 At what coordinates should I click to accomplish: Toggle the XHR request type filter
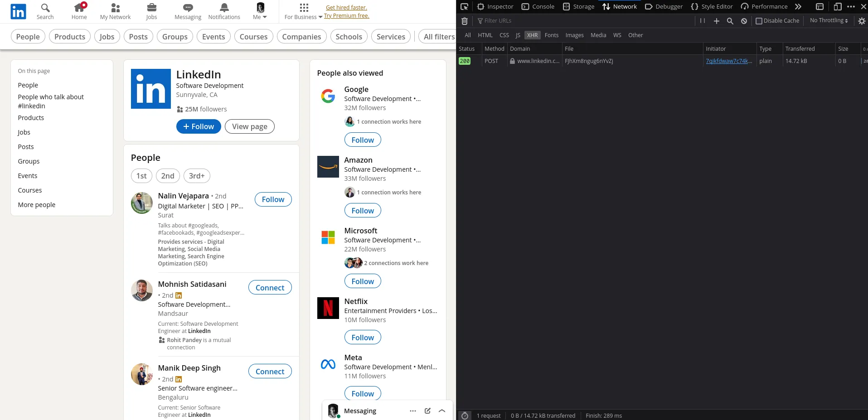pyautogui.click(x=532, y=35)
